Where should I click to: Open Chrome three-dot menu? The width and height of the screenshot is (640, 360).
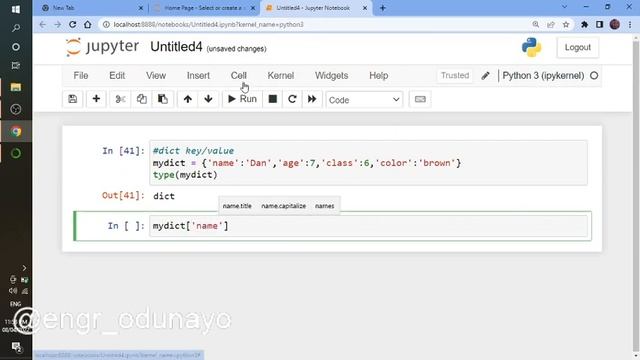point(630,24)
